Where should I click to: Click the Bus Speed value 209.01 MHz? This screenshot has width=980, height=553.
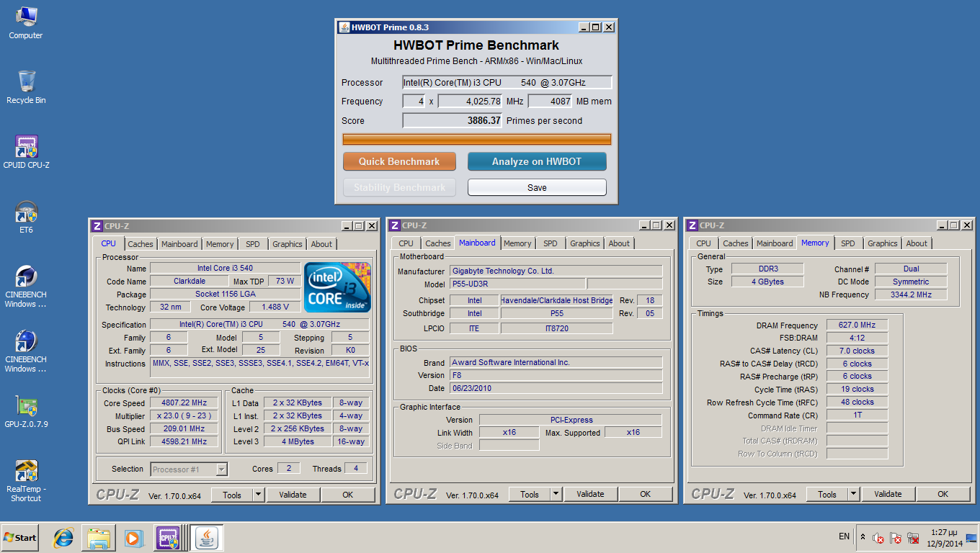[184, 429]
